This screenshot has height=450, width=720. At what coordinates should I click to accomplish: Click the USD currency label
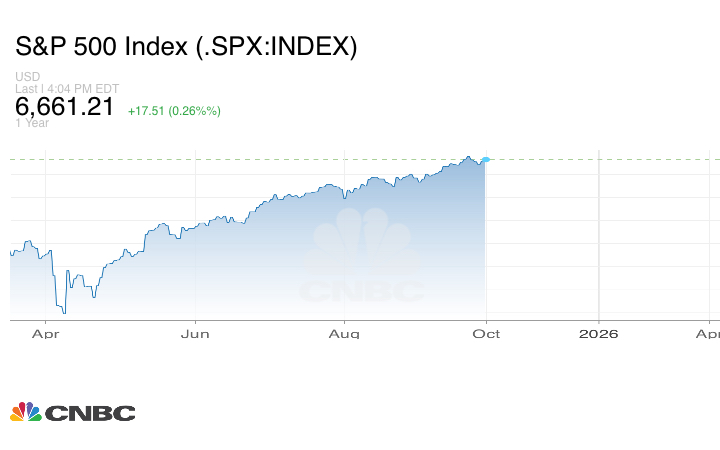27,77
